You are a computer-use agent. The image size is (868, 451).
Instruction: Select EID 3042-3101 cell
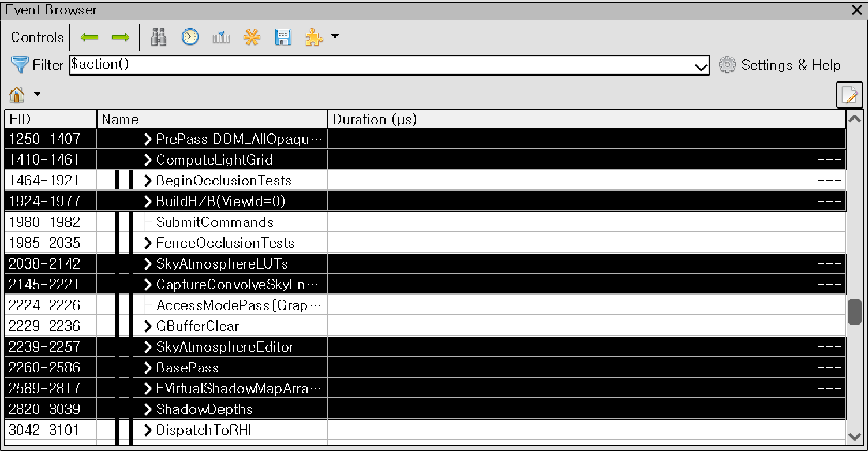coord(51,430)
